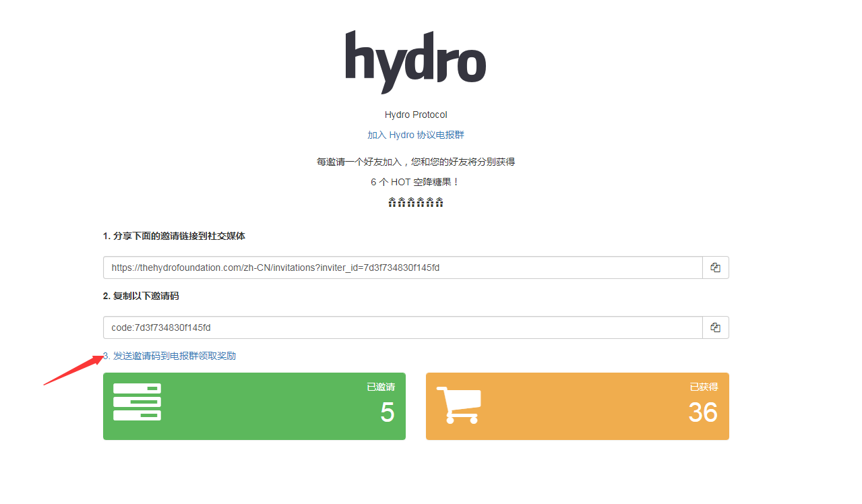Select the invitation URL input field
The height and width of the screenshot is (504, 862).
click(x=403, y=267)
